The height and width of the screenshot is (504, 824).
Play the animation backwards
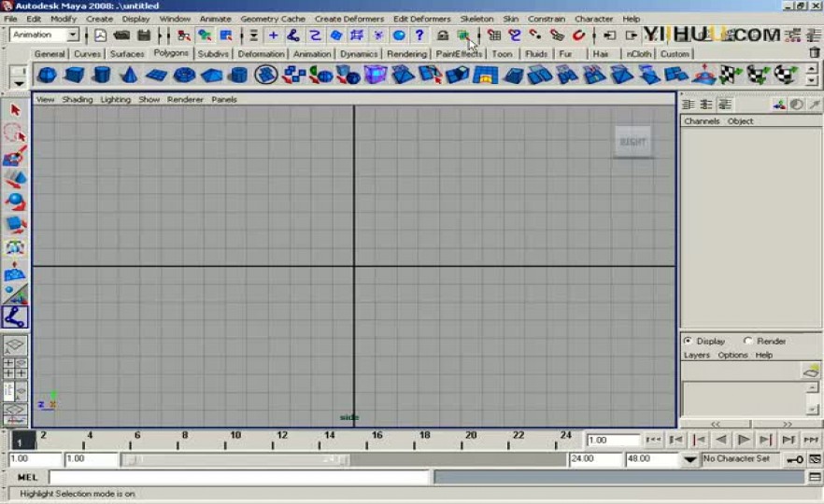[x=721, y=440]
